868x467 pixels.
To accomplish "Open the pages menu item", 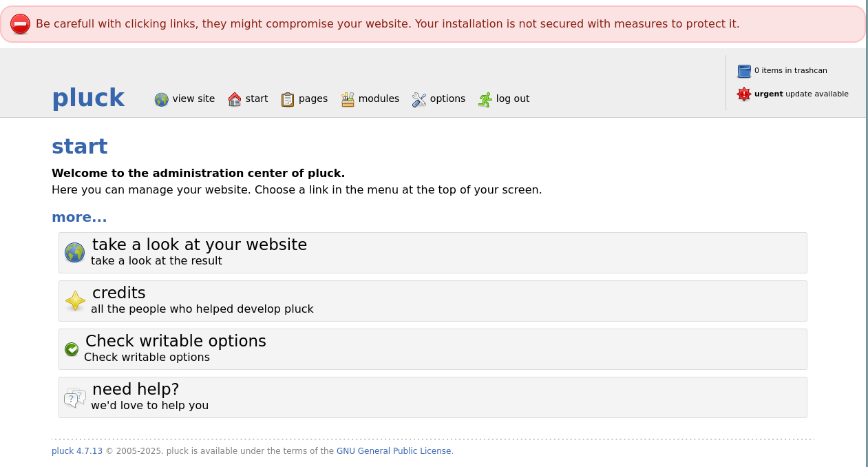I will click(x=304, y=99).
